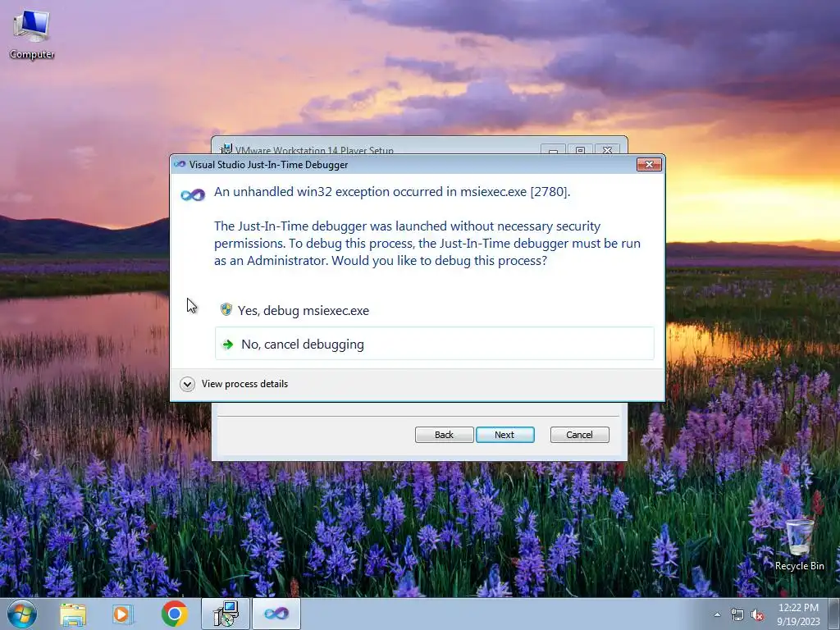Maximize the VMware Workstation Setup window
The image size is (840, 630).
tap(580, 150)
